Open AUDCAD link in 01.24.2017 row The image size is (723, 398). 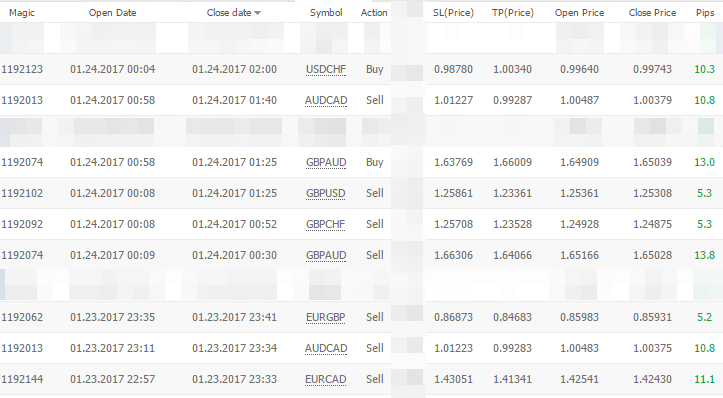coord(326,101)
